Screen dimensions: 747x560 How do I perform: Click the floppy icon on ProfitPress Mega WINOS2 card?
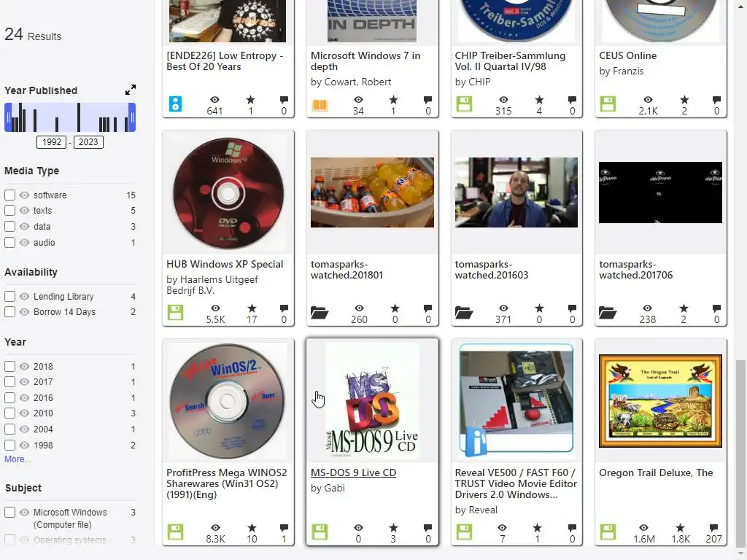pos(175,532)
